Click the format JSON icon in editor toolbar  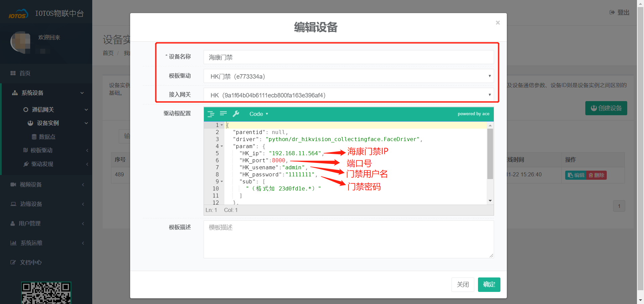pos(211,114)
